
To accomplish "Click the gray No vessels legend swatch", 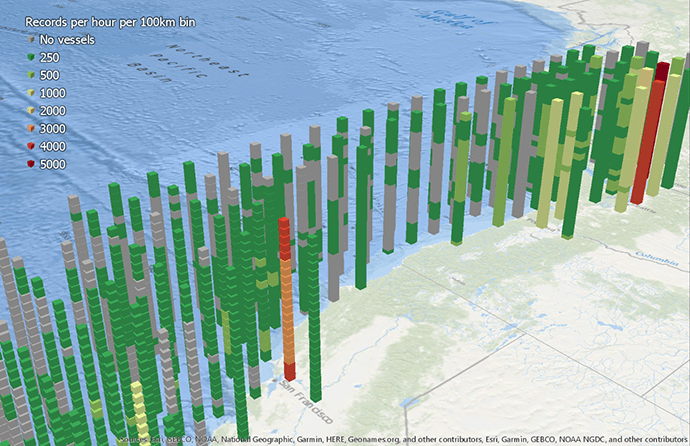I will click(x=31, y=40).
